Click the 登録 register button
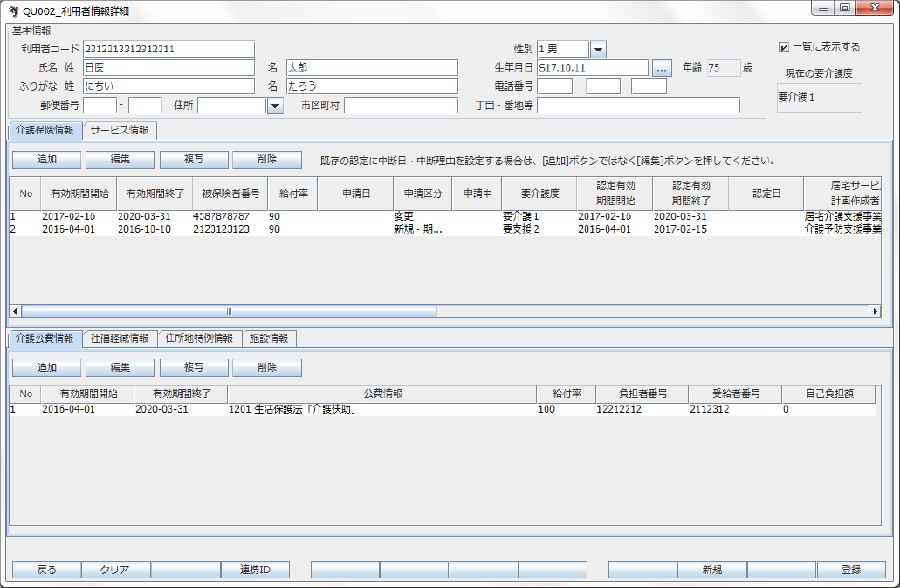 point(850,570)
